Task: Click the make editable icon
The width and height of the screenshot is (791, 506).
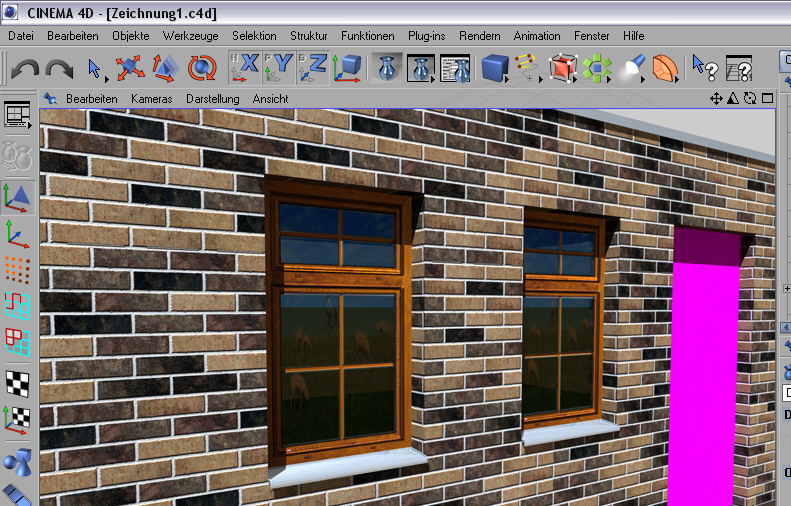Action: click(x=17, y=157)
